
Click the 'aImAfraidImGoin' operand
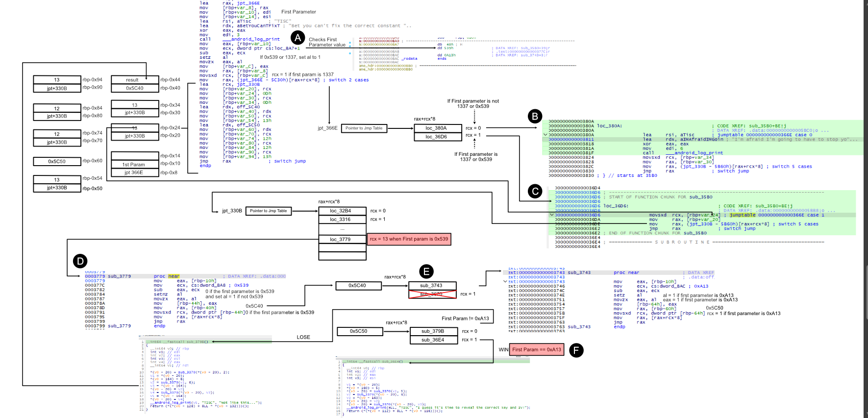(701, 140)
